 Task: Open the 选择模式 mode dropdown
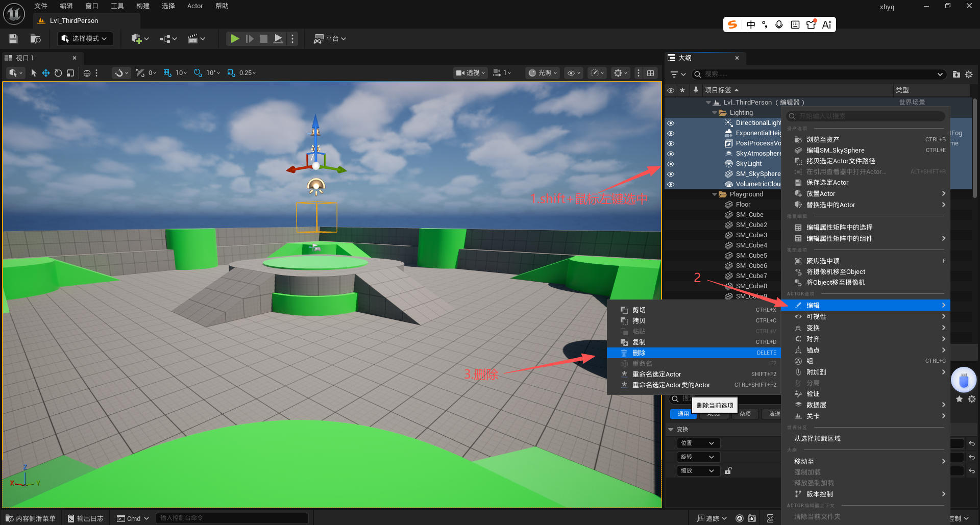tap(84, 39)
